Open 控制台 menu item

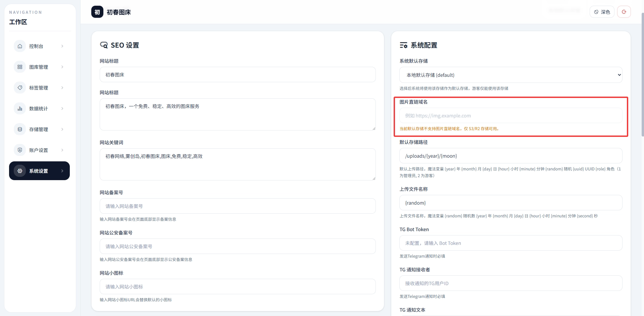[x=39, y=46]
